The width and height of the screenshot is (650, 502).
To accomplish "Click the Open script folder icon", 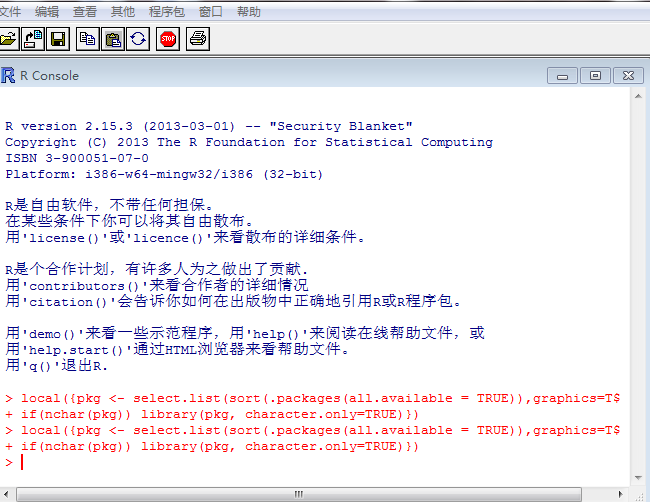I will point(8,39).
